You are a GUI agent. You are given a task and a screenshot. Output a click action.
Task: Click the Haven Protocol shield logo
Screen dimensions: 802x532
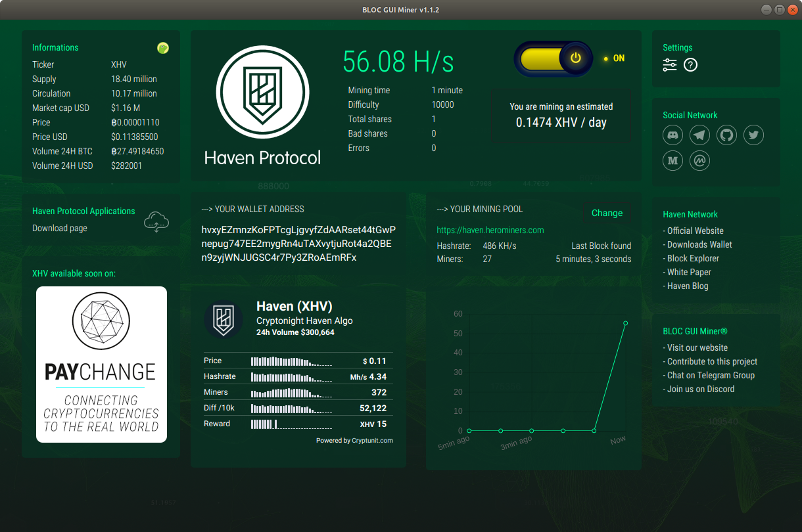[262, 91]
